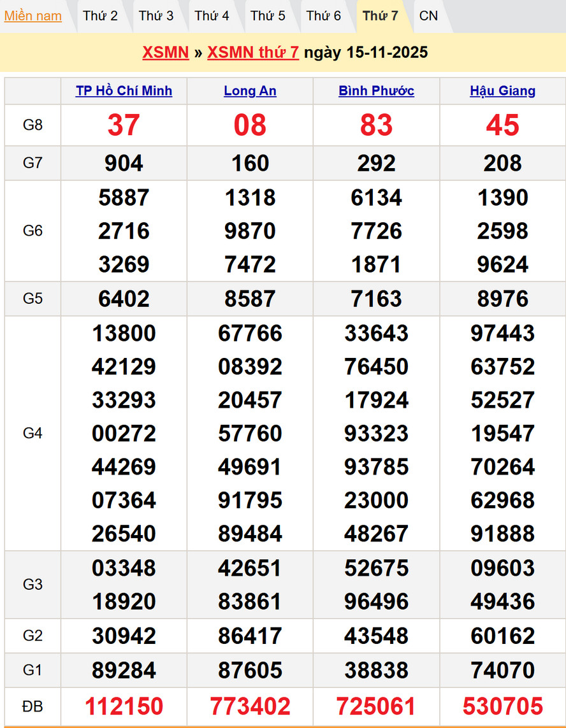
Task: Switch to the CN tab
Action: [428, 16]
